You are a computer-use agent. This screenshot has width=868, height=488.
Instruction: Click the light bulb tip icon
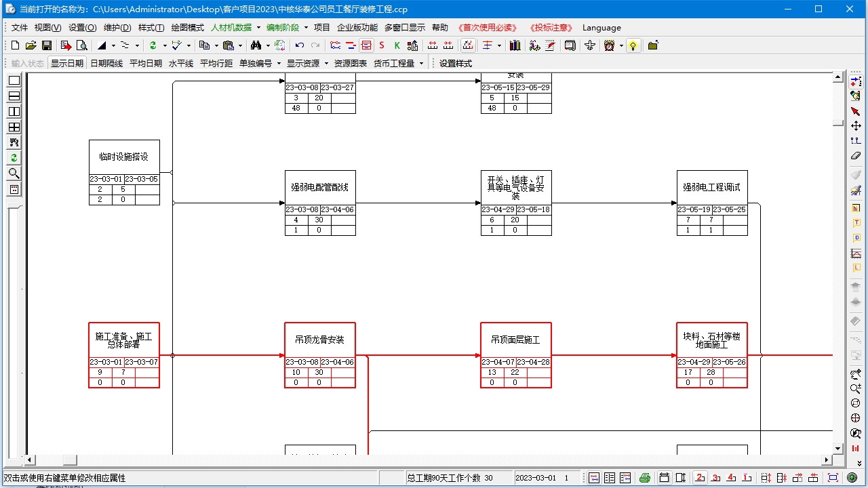coord(633,45)
